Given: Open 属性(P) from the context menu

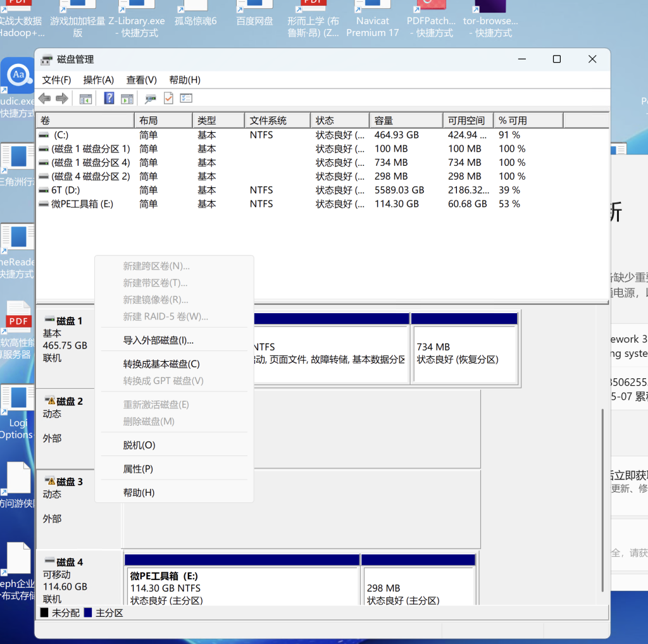Looking at the screenshot, I should coord(138,469).
